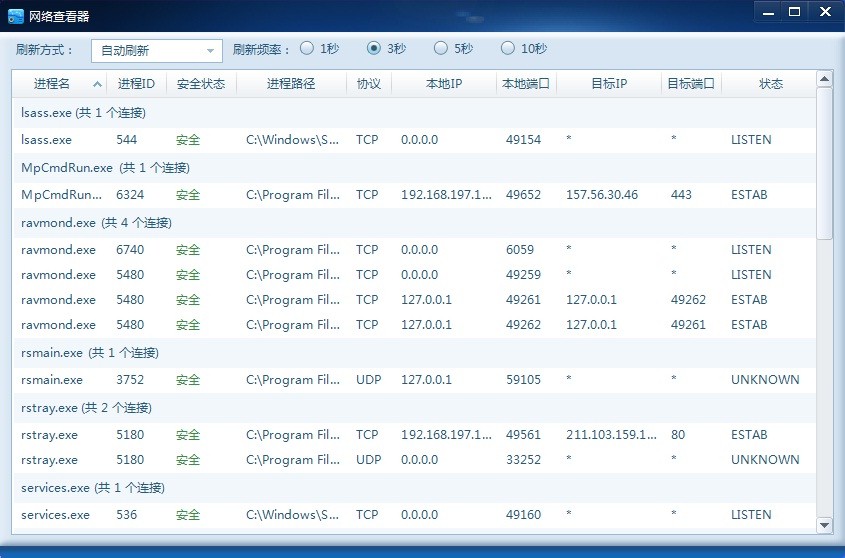The image size is (845, 558).
Task: Click the scrollbar down arrow
Action: pyautogui.click(x=824, y=524)
